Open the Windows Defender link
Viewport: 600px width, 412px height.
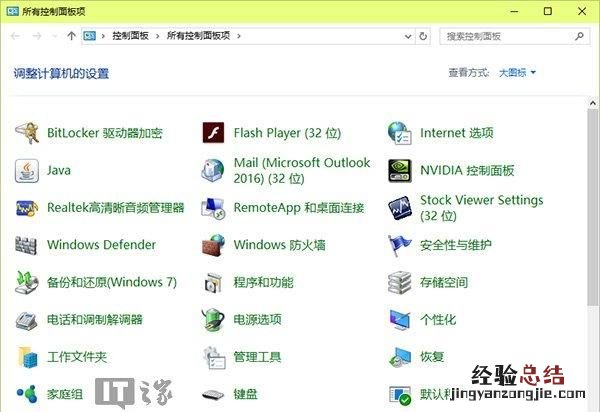101,245
